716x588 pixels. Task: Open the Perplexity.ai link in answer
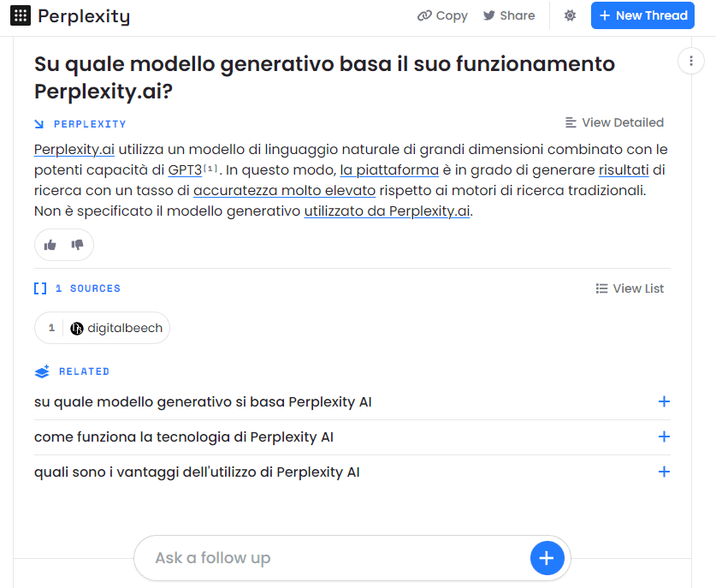(x=74, y=150)
